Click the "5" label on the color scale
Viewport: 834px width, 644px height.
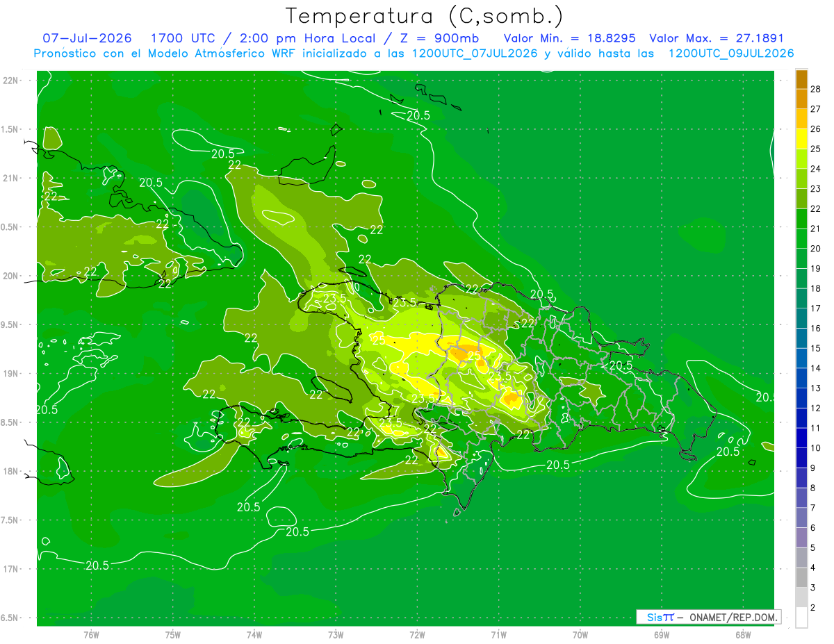pyautogui.click(x=813, y=547)
